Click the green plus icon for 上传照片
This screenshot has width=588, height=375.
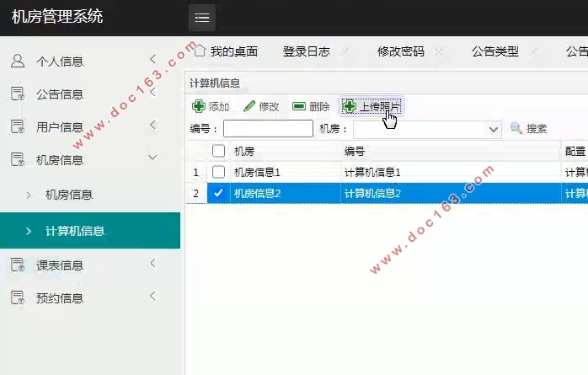(x=349, y=106)
